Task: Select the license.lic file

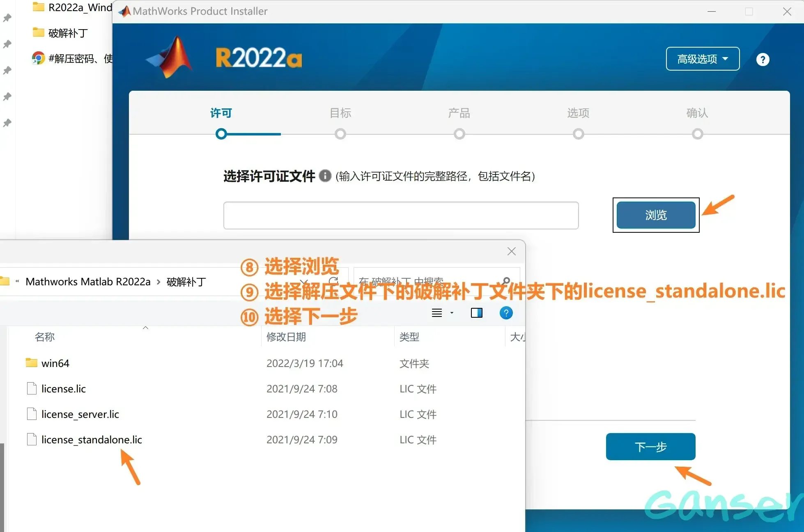Action: click(63, 389)
